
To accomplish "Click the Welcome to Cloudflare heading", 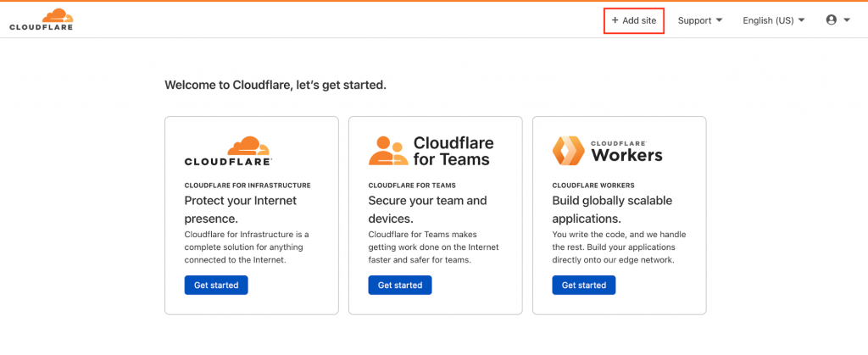I will (x=275, y=86).
